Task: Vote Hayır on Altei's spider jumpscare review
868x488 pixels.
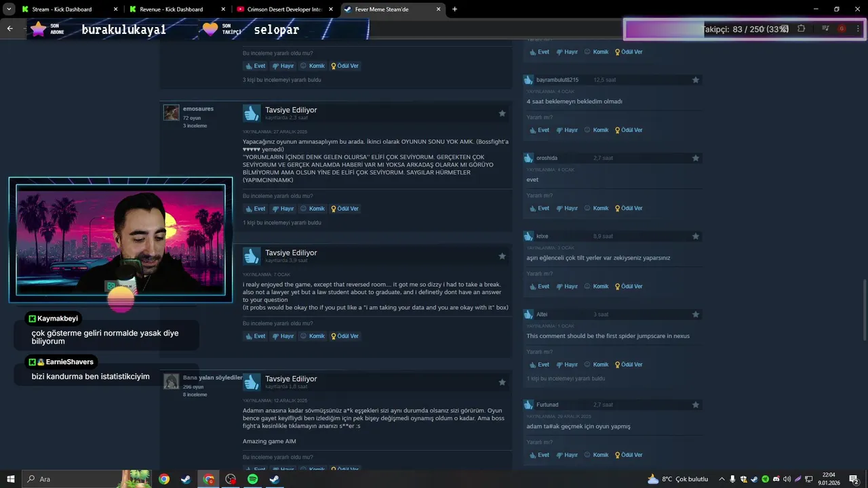Action: (x=567, y=365)
